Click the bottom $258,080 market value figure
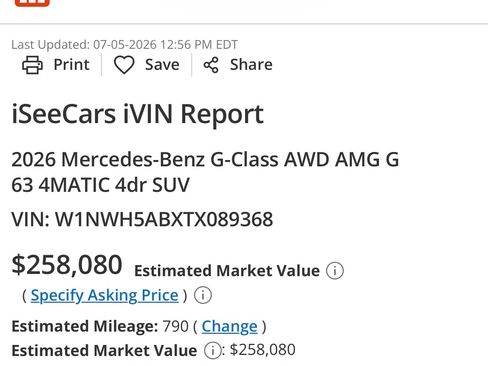This screenshot has height=366, width=488. tap(263, 350)
